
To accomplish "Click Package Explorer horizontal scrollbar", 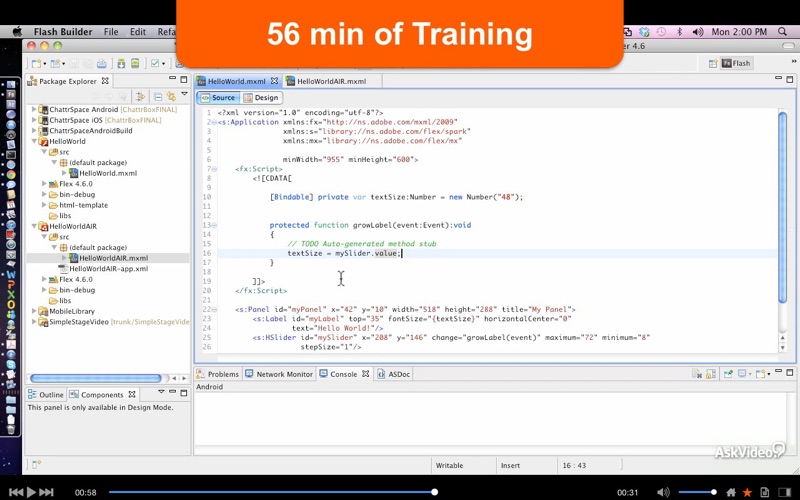I will click(96, 378).
